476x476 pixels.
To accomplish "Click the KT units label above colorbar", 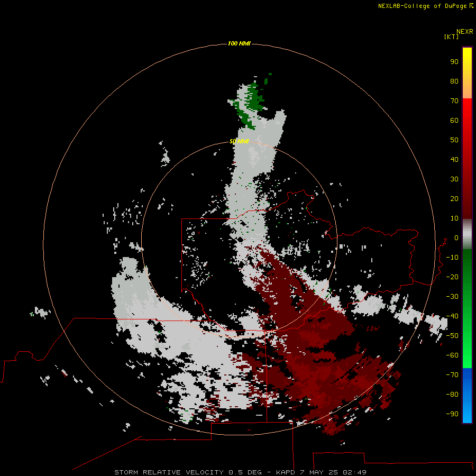I will click(451, 36).
